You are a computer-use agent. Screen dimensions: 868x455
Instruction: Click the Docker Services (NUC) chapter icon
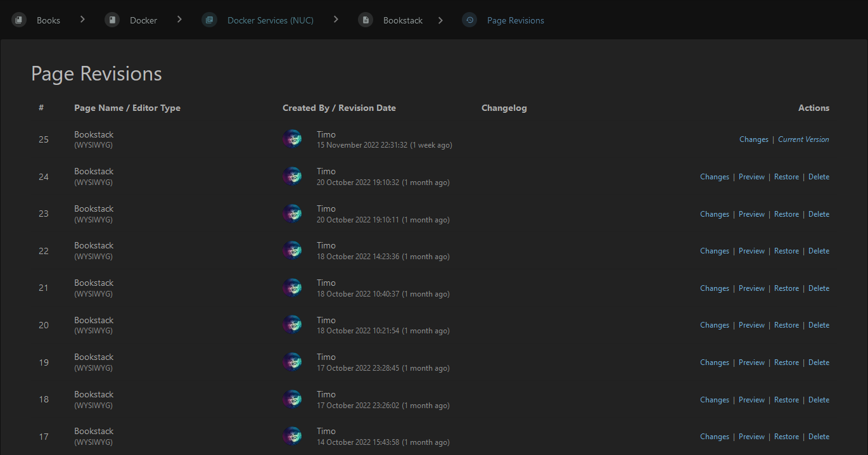click(209, 20)
